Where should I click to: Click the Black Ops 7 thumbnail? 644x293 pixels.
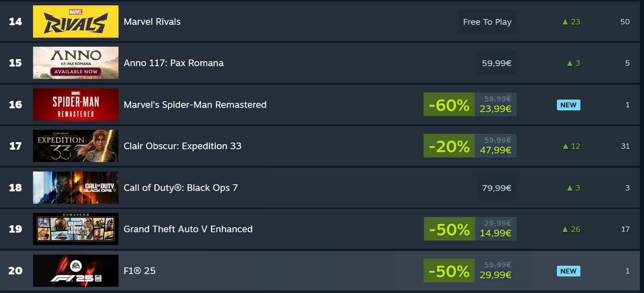76,188
